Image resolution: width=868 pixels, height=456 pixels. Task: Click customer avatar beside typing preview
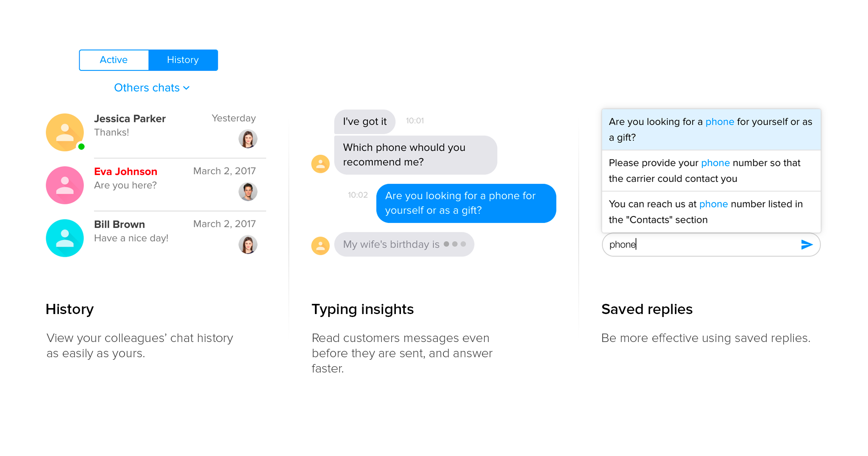point(320,245)
